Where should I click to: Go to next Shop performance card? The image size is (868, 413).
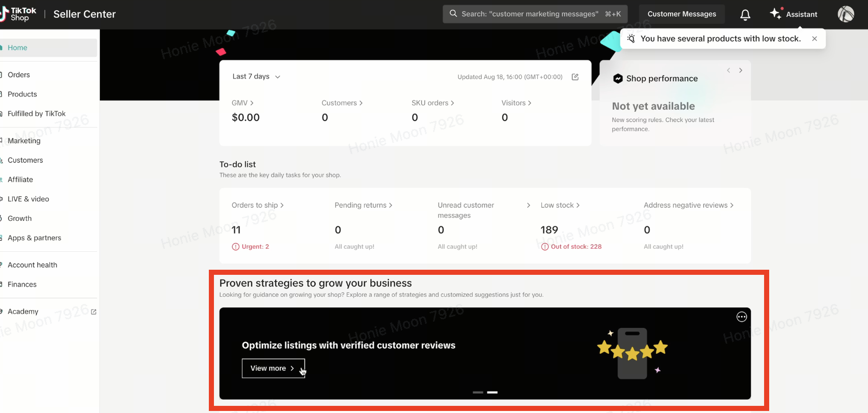[741, 70]
